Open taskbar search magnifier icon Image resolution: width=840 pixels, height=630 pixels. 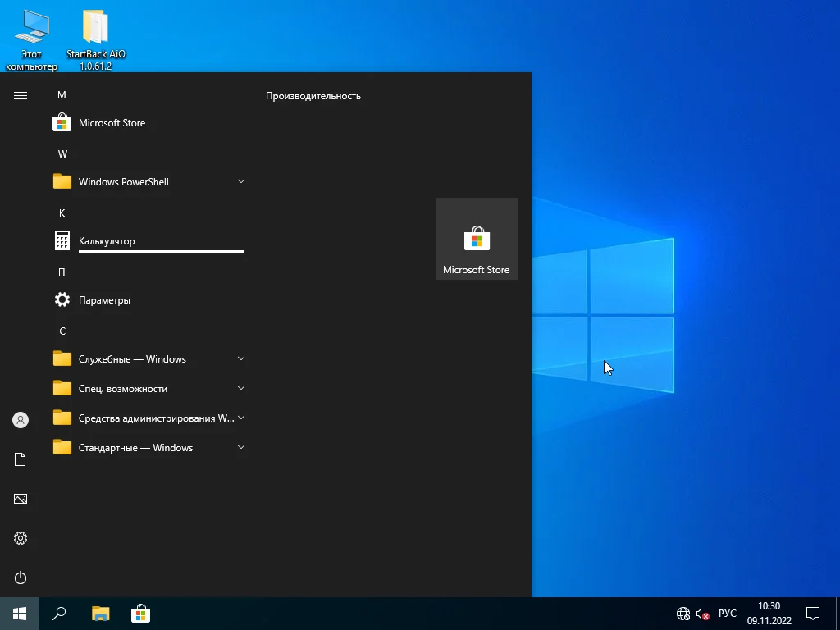coord(59,614)
